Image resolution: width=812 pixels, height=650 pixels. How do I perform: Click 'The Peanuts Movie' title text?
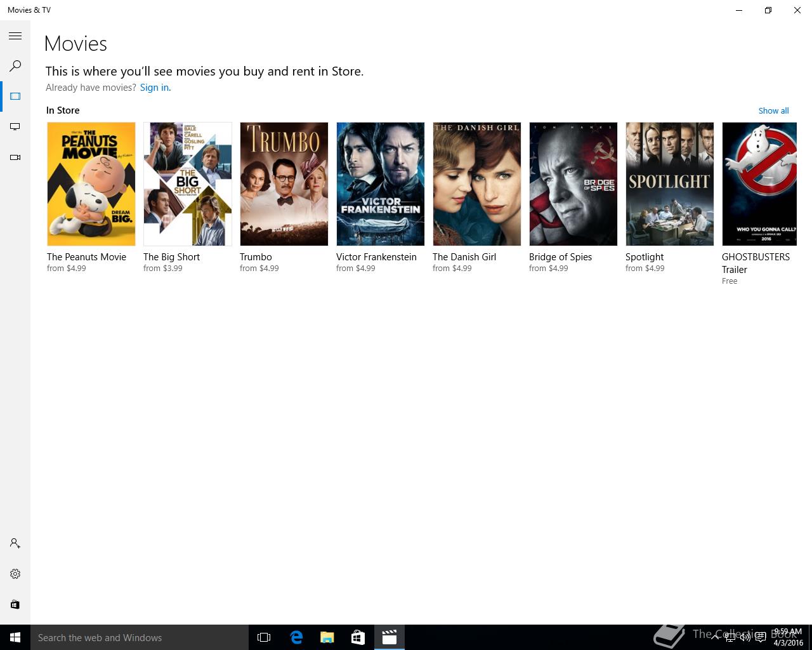point(86,257)
